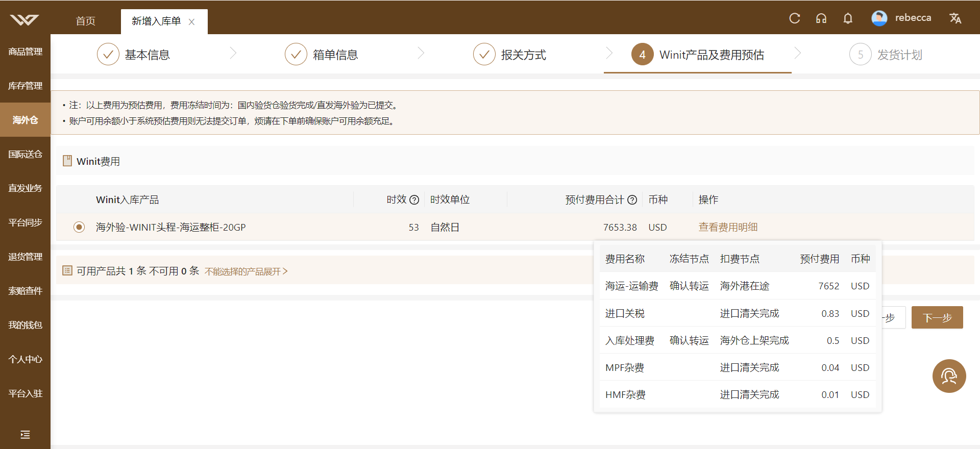Image resolution: width=980 pixels, height=449 pixels.
Task: Click the 查看费用明细 link
Action: pyautogui.click(x=728, y=227)
